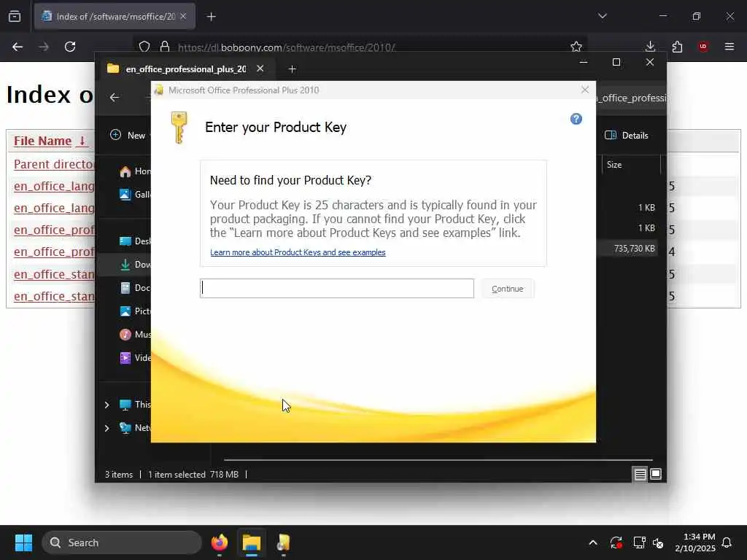
Task: Click the network tray icon
Action: point(639,542)
